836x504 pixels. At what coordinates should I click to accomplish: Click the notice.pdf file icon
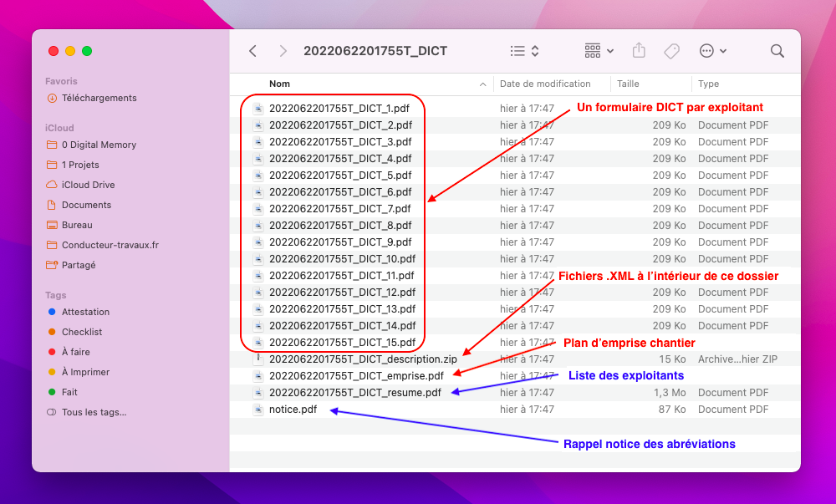[x=258, y=410]
